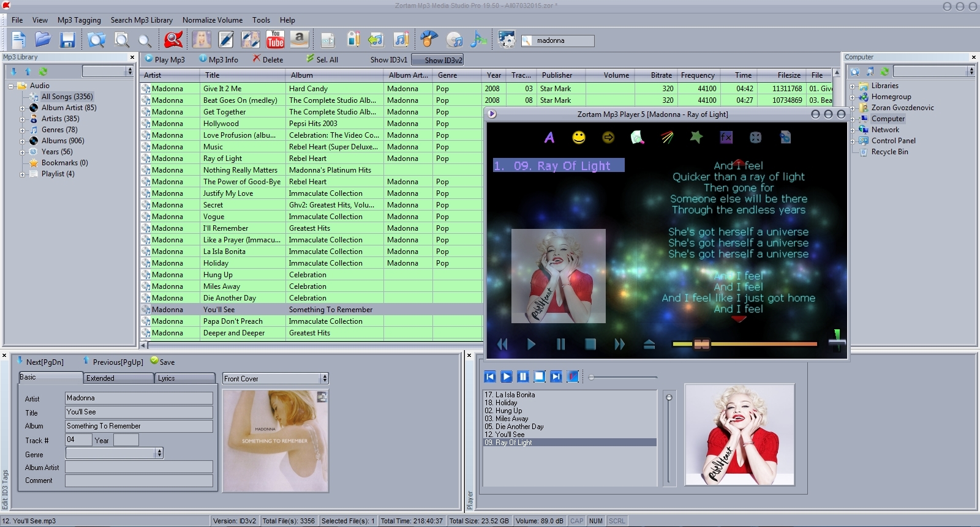Click the Open folder toolbar icon
This screenshot has height=527, width=980.
pos(43,40)
